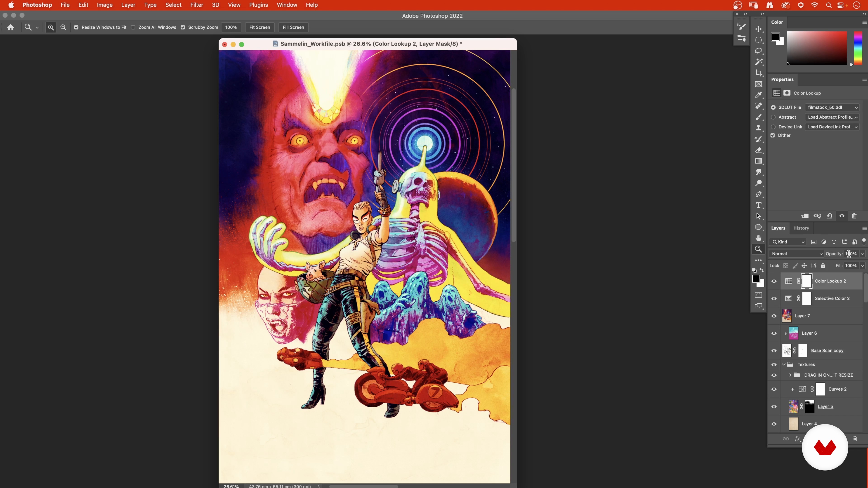Open the layer blend mode dropdown
Image resolution: width=868 pixels, height=488 pixels.
point(797,254)
